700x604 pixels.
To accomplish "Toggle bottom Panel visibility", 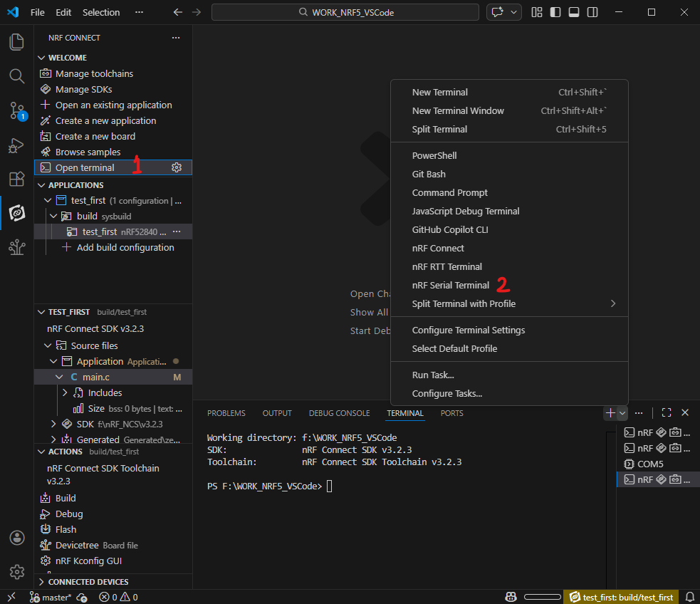I will tap(574, 12).
